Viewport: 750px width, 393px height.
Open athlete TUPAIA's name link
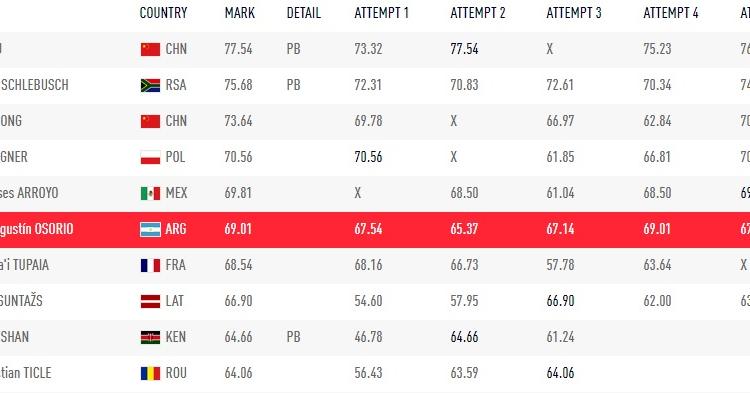(24, 265)
